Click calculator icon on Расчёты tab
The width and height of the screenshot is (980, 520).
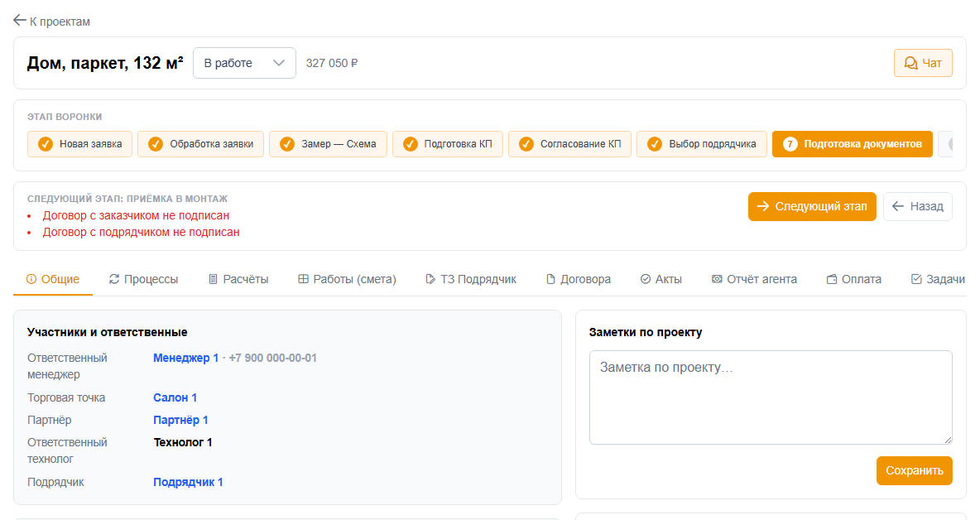pyautogui.click(x=213, y=279)
